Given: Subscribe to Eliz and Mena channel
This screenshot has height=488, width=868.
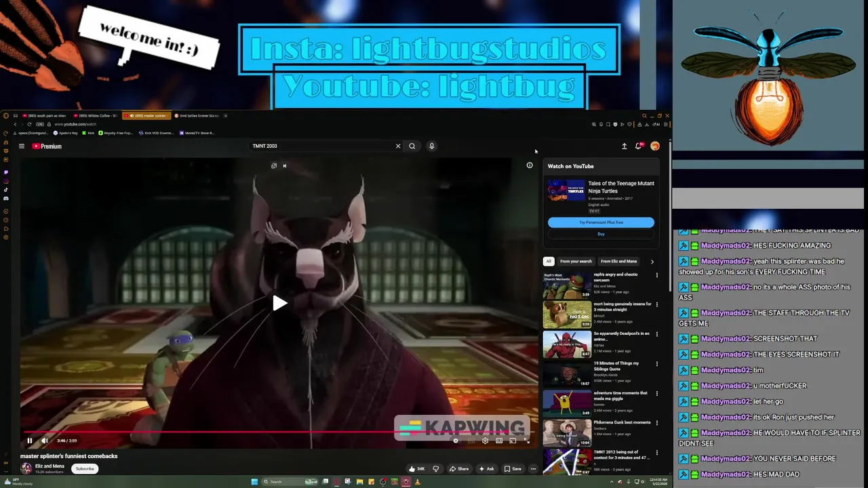Looking at the screenshot, I should click(85, 468).
